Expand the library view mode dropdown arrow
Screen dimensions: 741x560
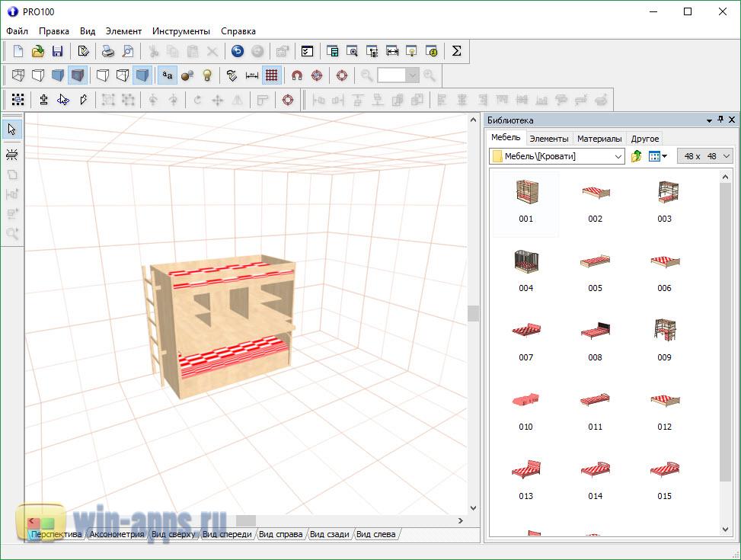point(665,156)
